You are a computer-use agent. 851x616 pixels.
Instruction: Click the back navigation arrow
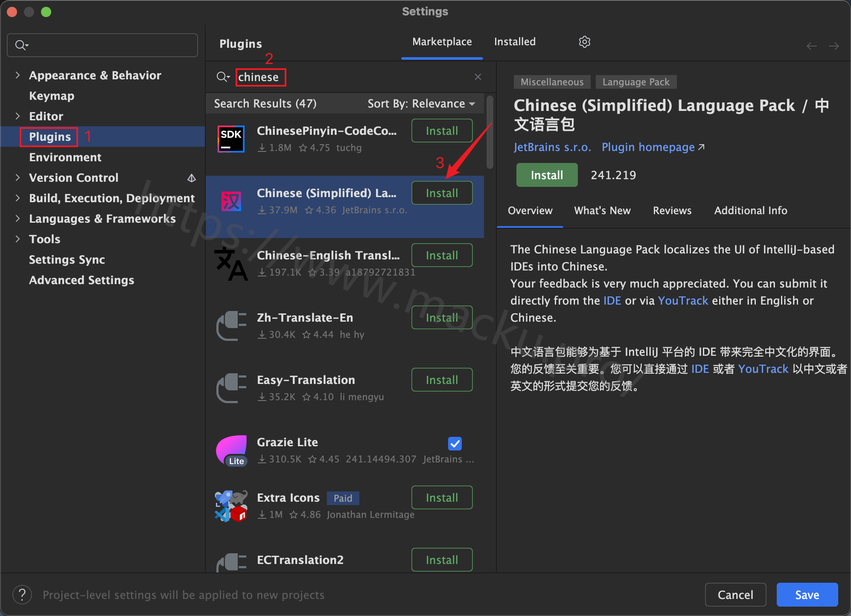coord(812,46)
